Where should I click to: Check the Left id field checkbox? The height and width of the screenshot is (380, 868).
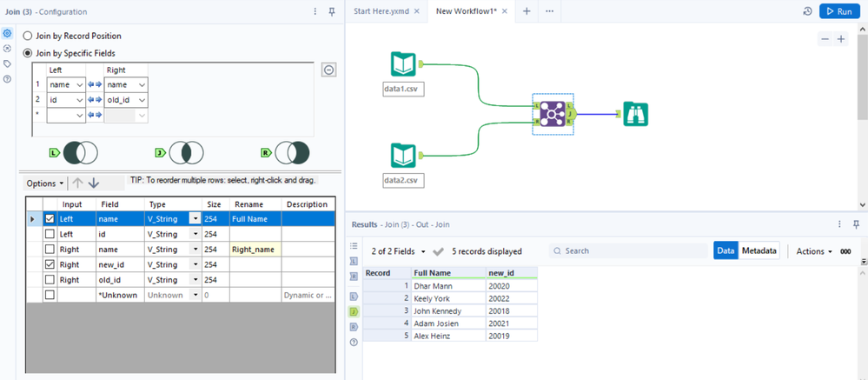coord(50,234)
